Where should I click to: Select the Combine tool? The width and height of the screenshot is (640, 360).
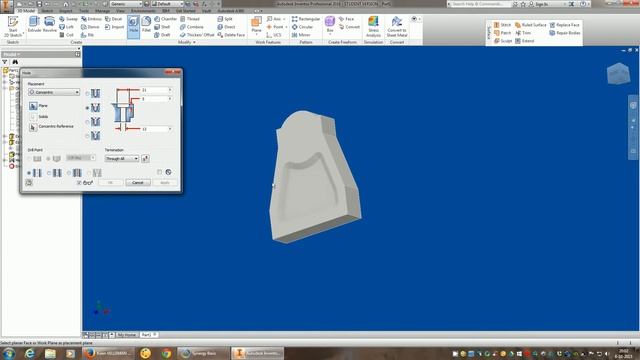pyautogui.click(x=191, y=27)
